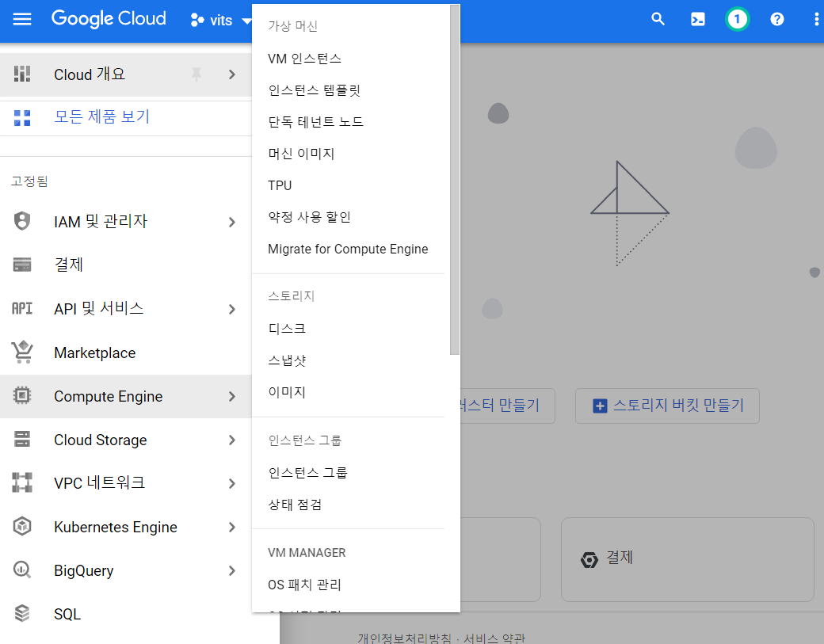The image size is (824, 644).
Task: Expand the API 및 서비스 submenu chevron
Action: [231, 310]
